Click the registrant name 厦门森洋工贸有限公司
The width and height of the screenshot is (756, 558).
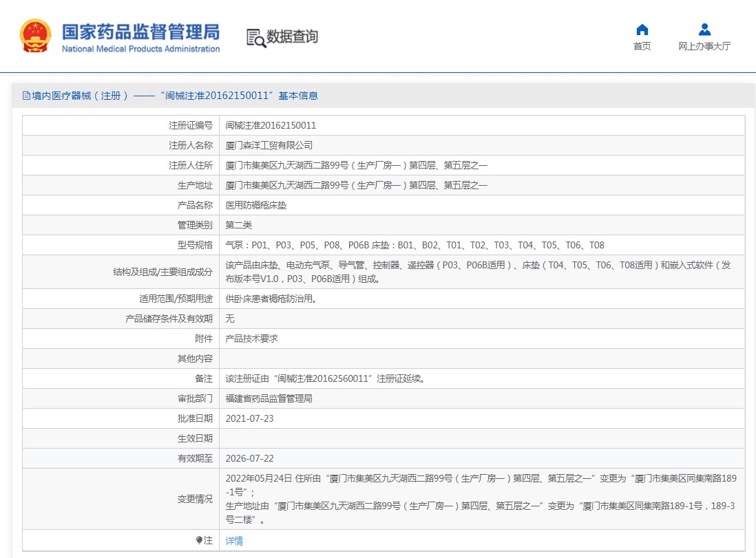269,146
